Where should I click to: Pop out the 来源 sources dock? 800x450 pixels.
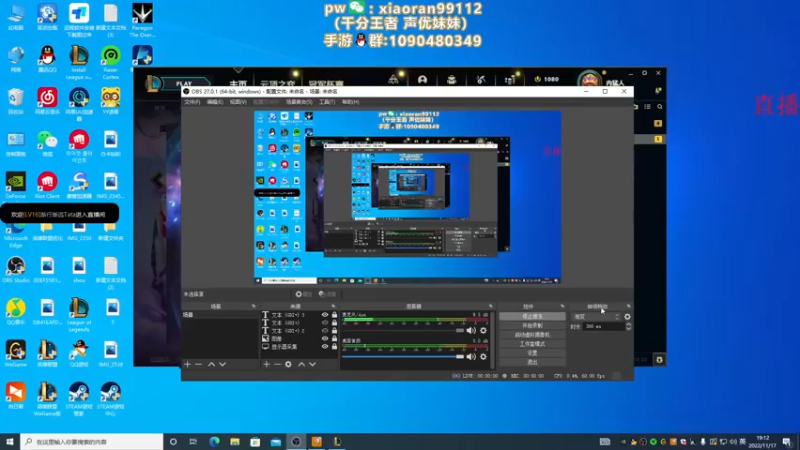(x=333, y=307)
